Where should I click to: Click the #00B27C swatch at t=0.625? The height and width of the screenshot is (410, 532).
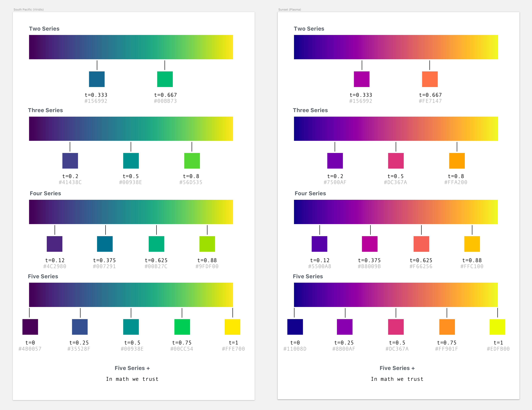[156, 244]
